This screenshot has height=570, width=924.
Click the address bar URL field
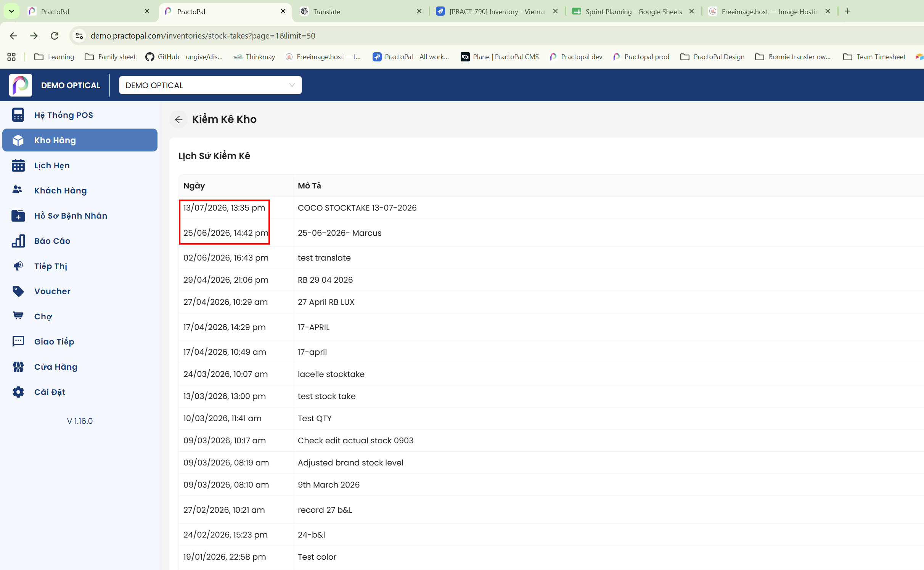pyautogui.click(x=496, y=36)
